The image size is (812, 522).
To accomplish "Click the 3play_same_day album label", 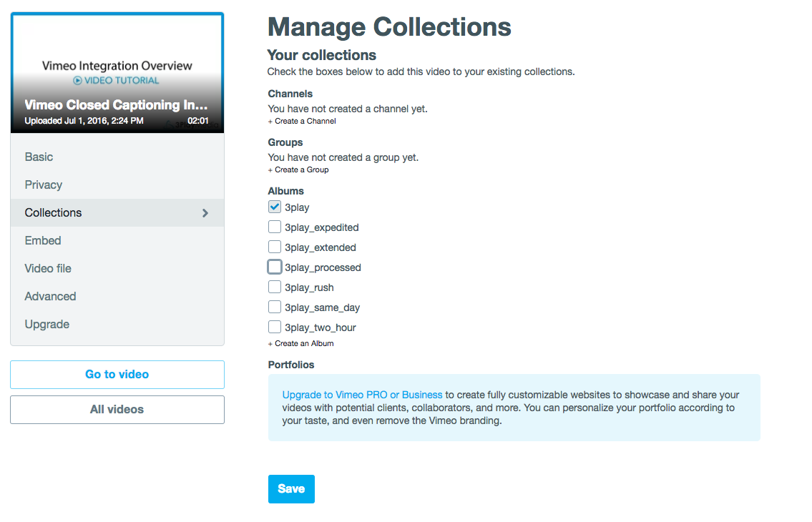I will tap(322, 307).
